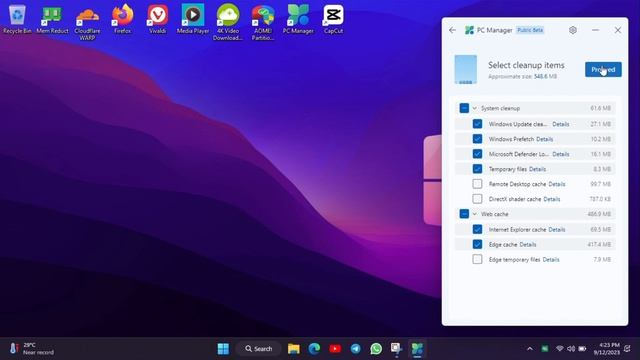Image resolution: width=640 pixels, height=360 pixels.
Task: Collapse the System cleanup section chevron
Action: tap(475, 108)
